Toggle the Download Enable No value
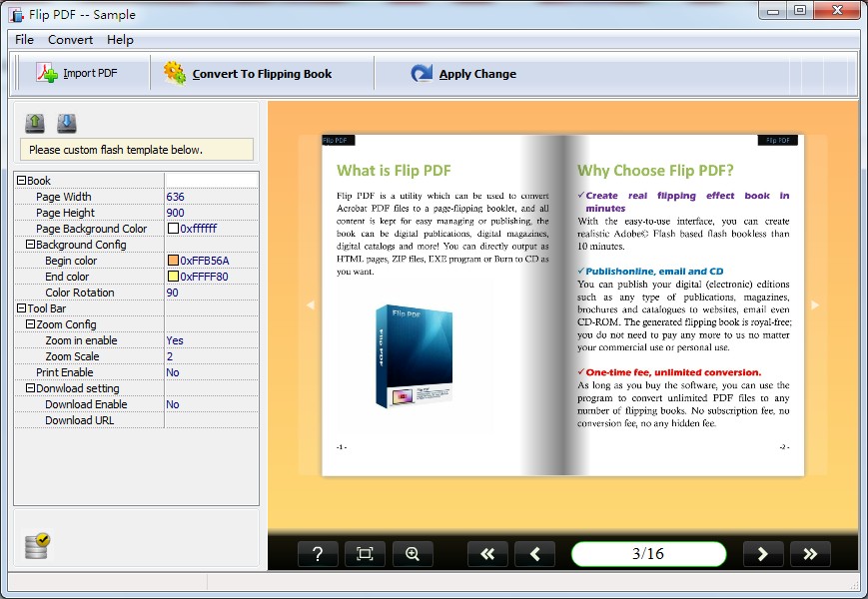The image size is (868, 599). [173, 404]
